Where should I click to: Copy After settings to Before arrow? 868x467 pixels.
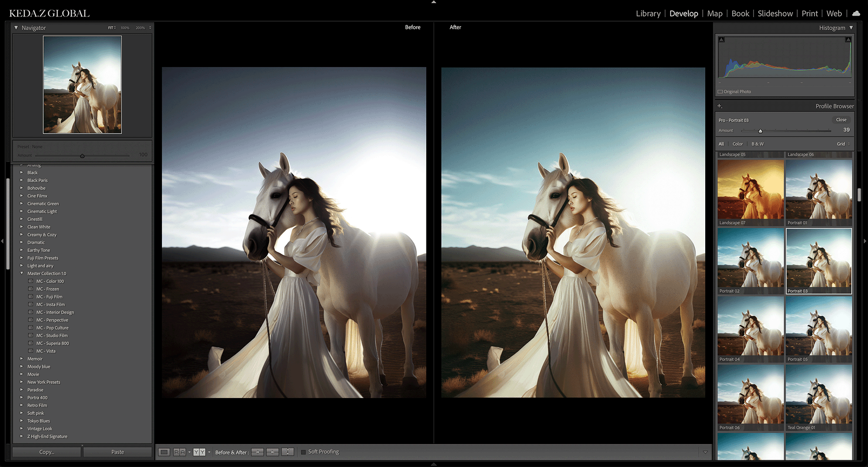(273, 452)
